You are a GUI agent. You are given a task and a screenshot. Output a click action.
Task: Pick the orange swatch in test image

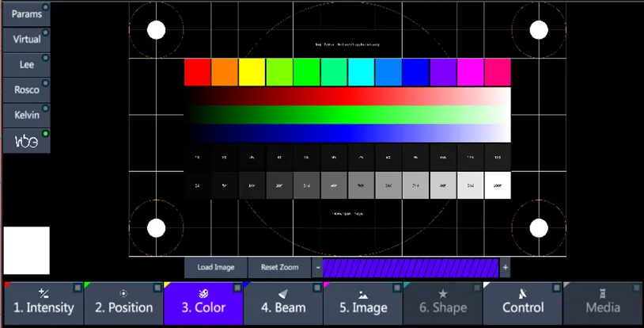pyautogui.click(x=225, y=72)
